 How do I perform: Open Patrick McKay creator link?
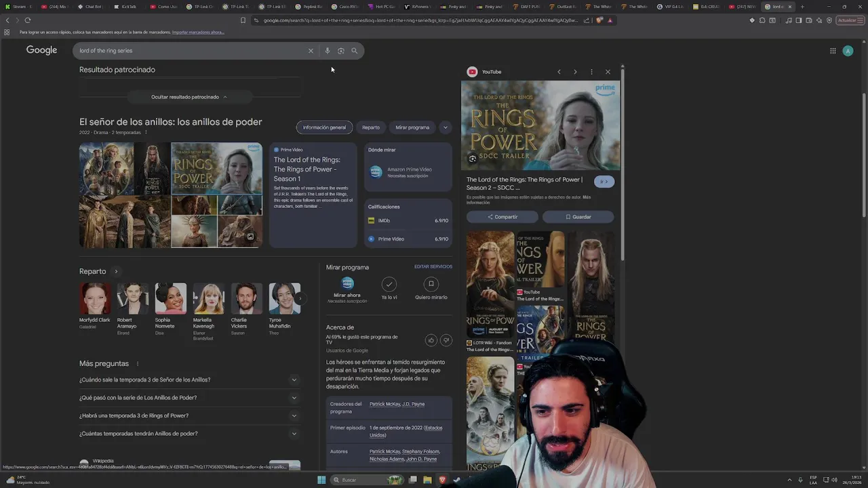point(384,404)
